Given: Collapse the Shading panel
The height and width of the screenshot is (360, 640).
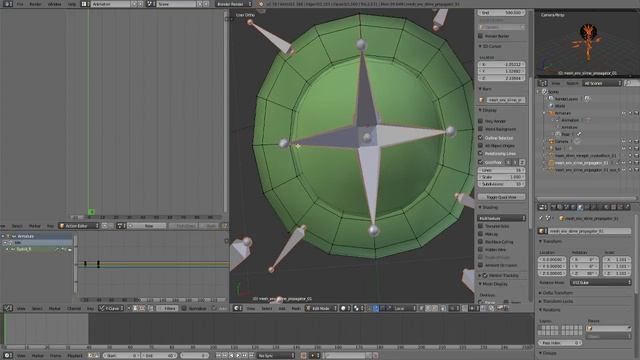Looking at the screenshot, I should (489, 207).
